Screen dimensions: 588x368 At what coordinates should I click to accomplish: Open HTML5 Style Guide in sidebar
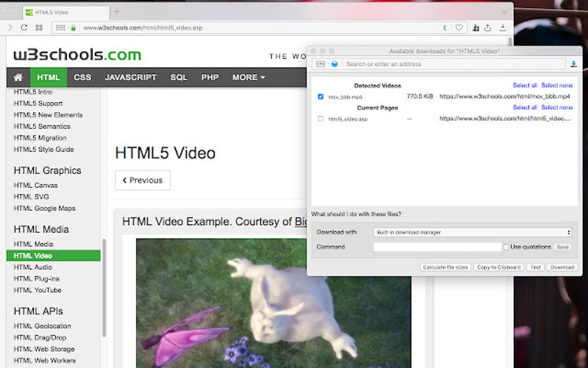pos(43,149)
